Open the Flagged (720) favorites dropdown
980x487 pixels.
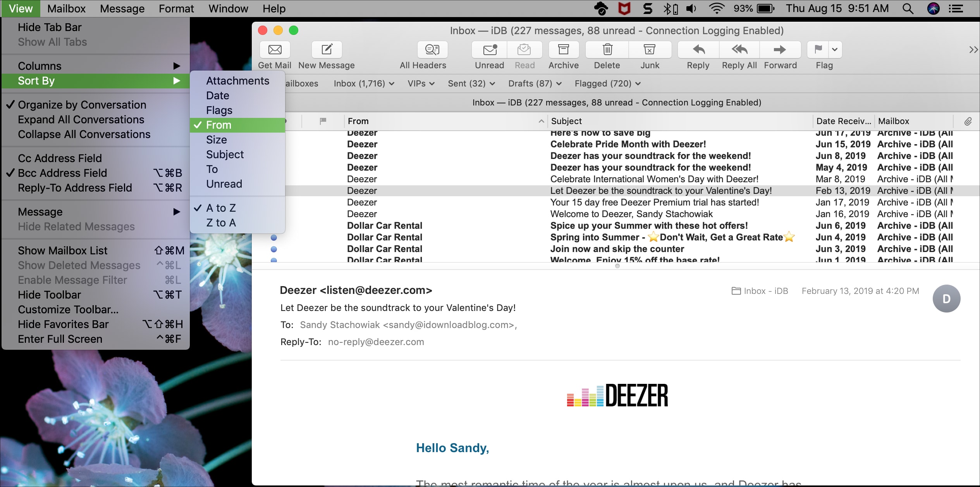coord(607,83)
